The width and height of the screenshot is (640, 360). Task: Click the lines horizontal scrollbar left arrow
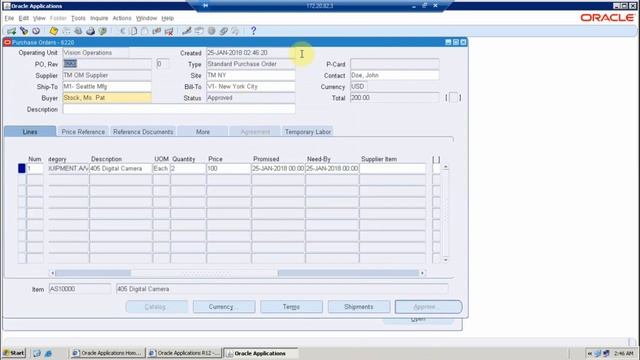tap(52, 273)
